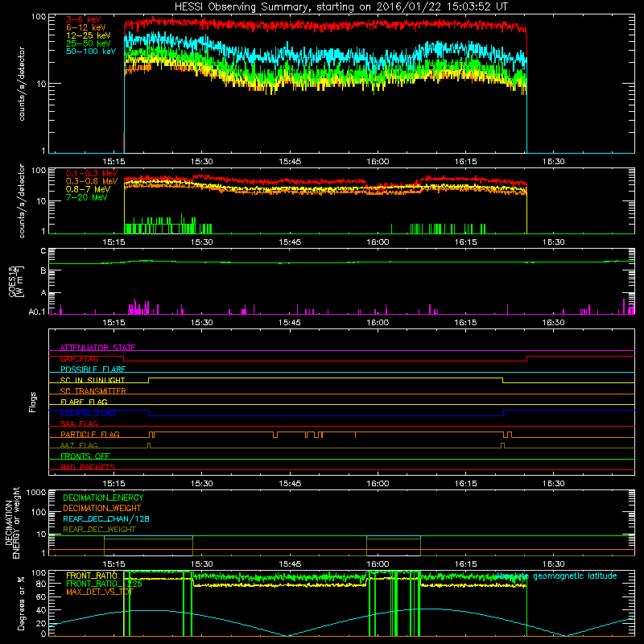The height and width of the screenshot is (644, 644).
Task: Click the GOES15 axis label
Action: tap(16, 282)
